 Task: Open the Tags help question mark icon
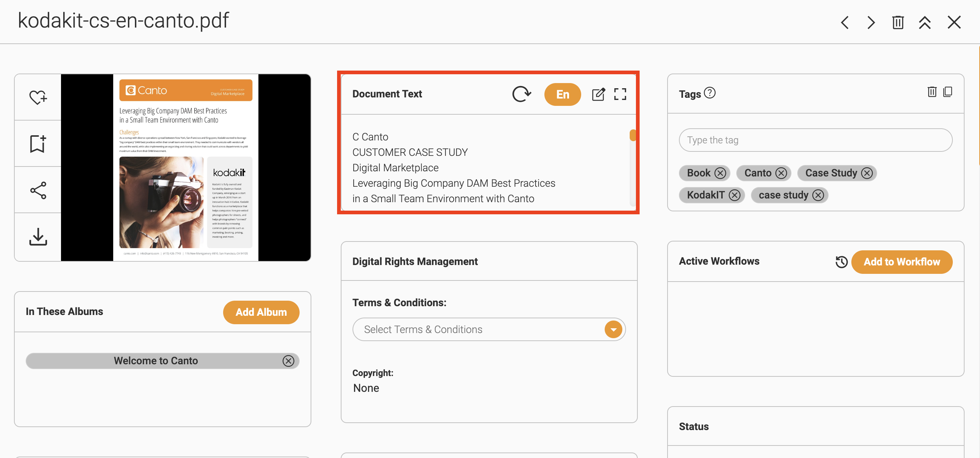click(709, 93)
